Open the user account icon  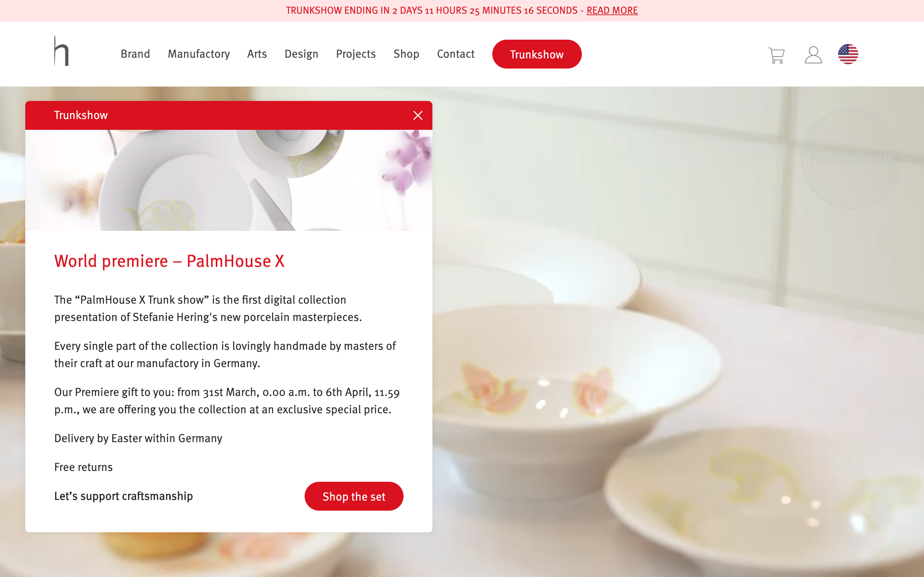[813, 55]
